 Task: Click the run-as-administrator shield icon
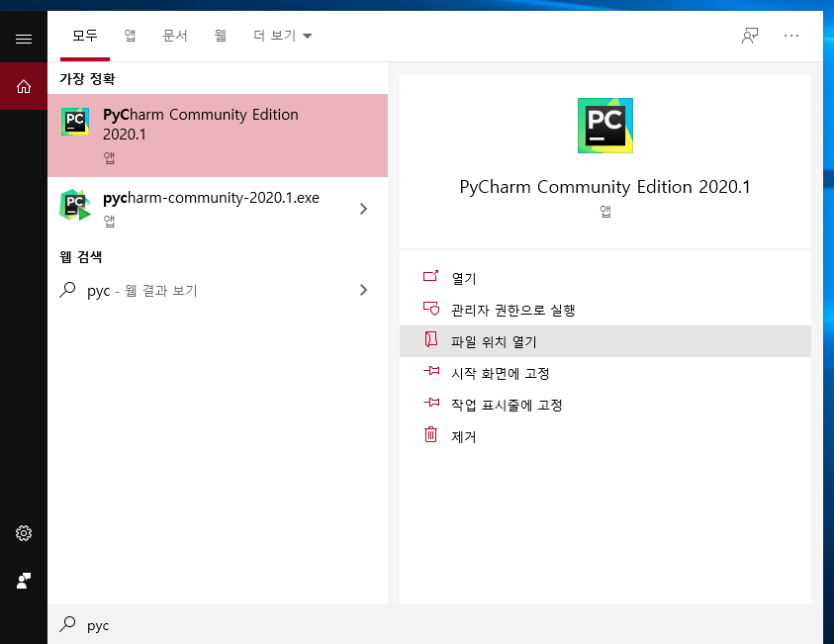click(431, 309)
